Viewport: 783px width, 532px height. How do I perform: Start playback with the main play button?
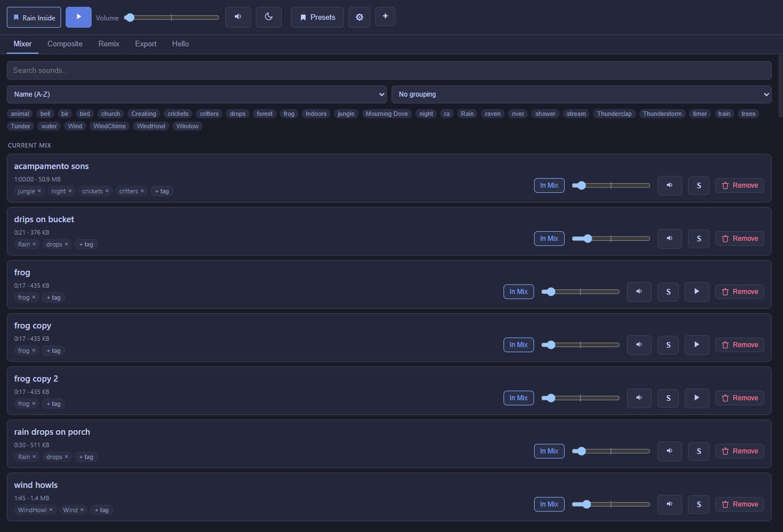click(79, 17)
